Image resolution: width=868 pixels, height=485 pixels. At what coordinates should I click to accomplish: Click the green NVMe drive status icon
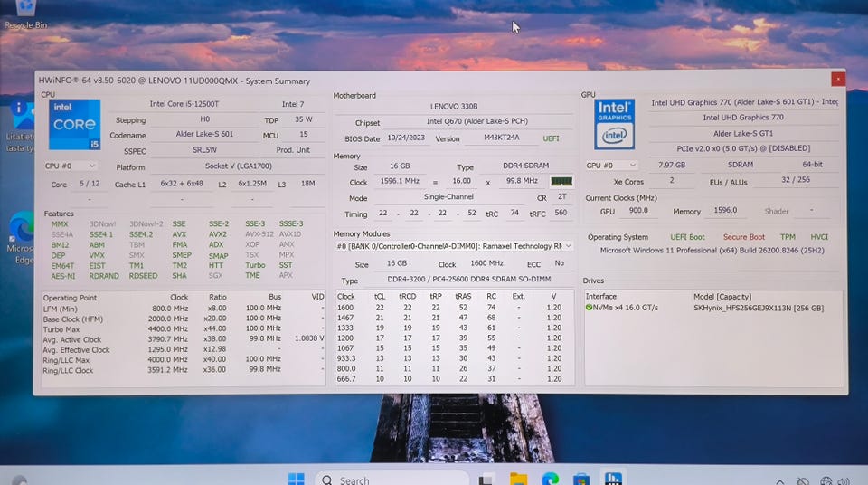589,307
